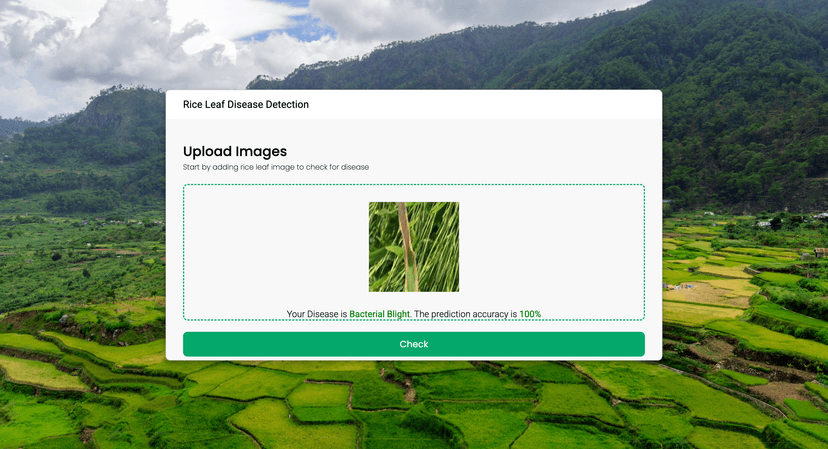The image size is (828, 449).
Task: Click the 'Upload Images' heading
Action: (x=235, y=152)
